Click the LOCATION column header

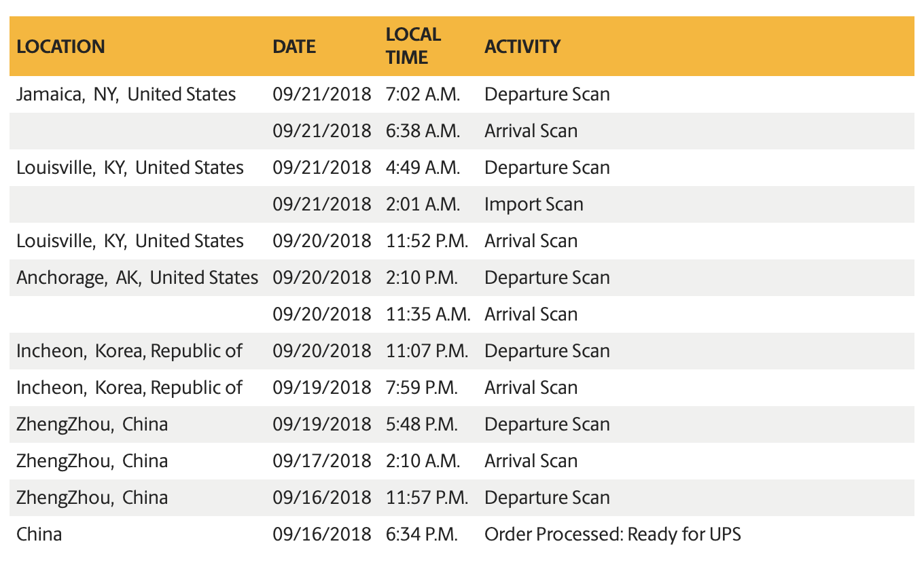[x=60, y=46]
